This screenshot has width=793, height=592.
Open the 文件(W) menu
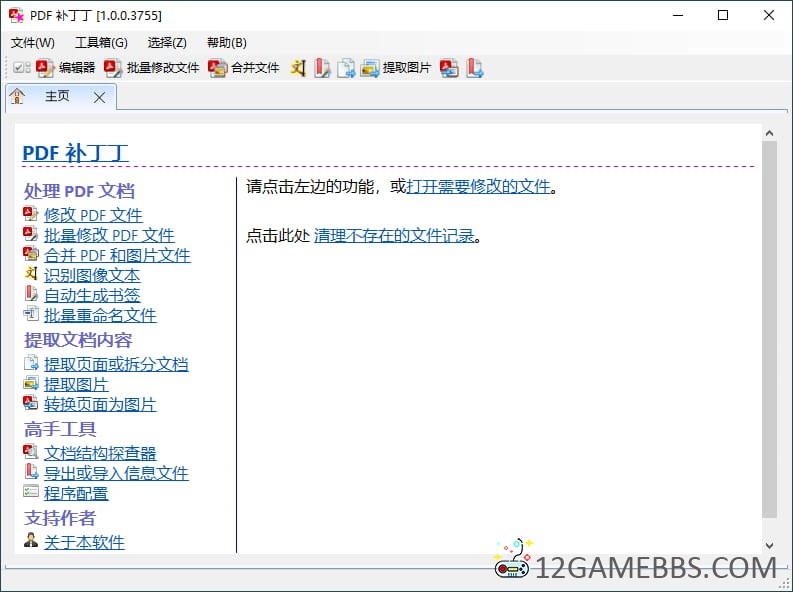click(x=33, y=43)
